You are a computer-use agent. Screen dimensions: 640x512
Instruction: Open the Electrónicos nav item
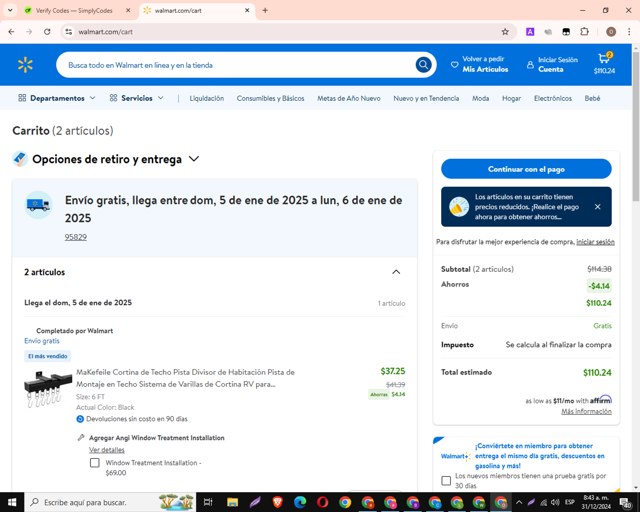553,98
